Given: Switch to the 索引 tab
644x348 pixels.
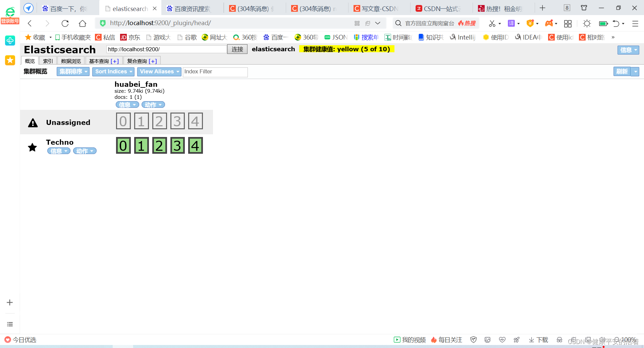Looking at the screenshot, I should tap(48, 61).
